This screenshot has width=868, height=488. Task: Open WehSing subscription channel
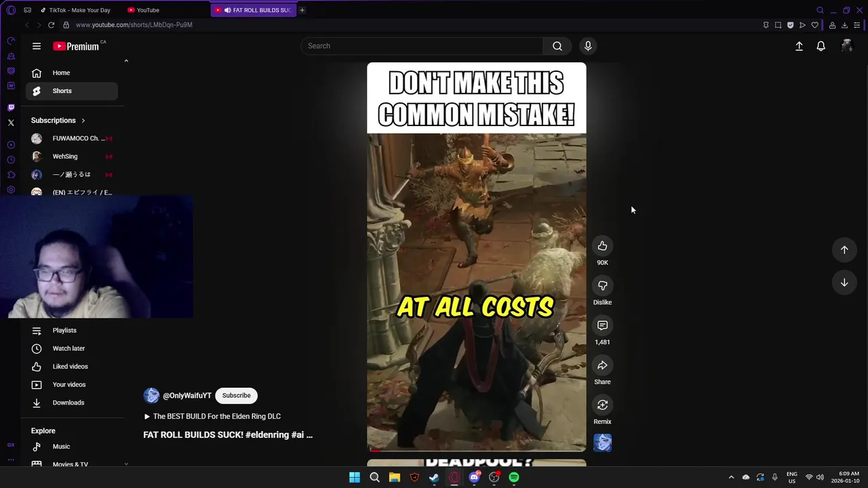coord(72,157)
